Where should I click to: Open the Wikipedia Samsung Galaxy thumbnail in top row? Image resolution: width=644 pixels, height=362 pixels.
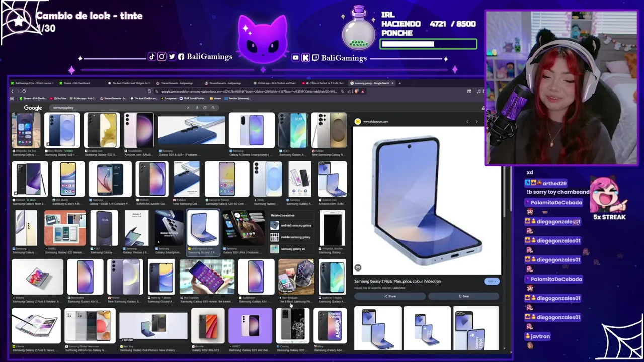[x=26, y=130]
